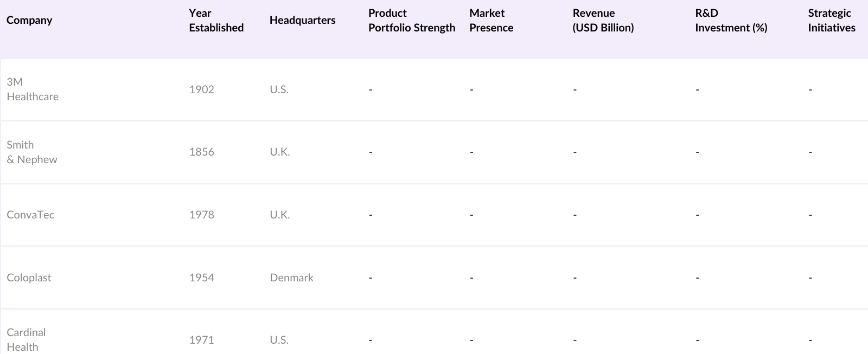Click the Product Portfolio Strength header
868x354 pixels.
411,20
